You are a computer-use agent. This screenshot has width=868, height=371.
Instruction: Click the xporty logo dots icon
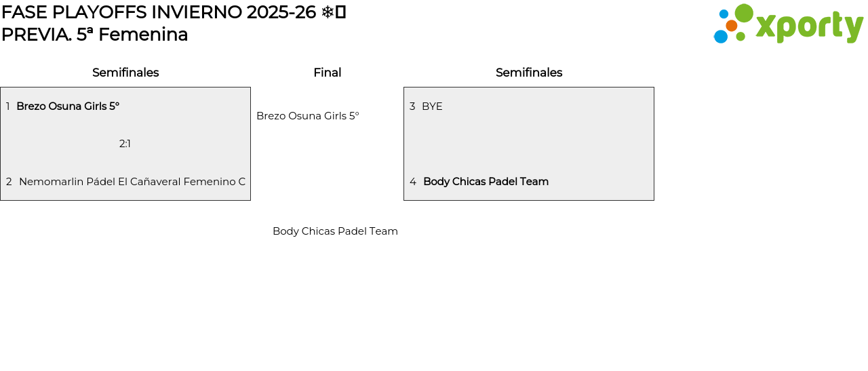tap(732, 24)
